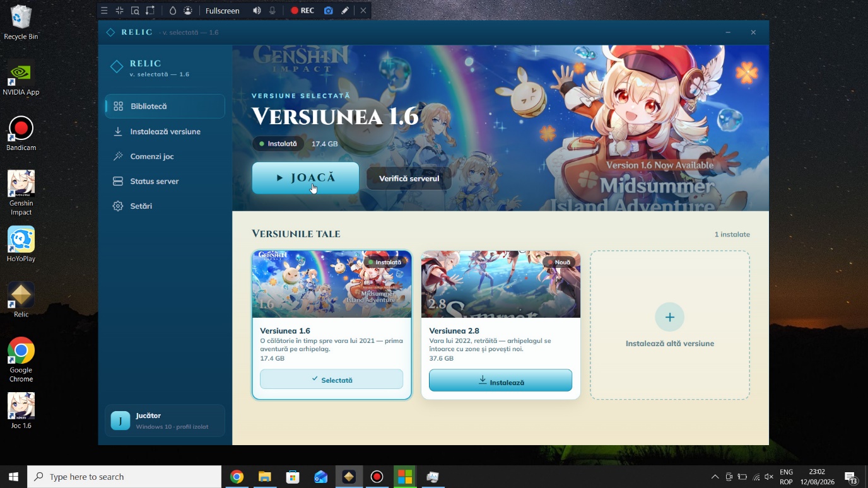868x488 pixels.
Task: Click the battery icon in system tray
Action: 742,477
